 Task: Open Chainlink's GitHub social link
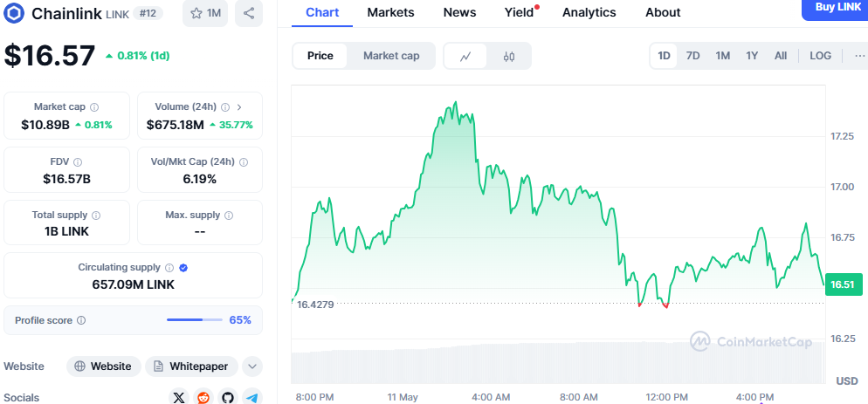coord(228,397)
